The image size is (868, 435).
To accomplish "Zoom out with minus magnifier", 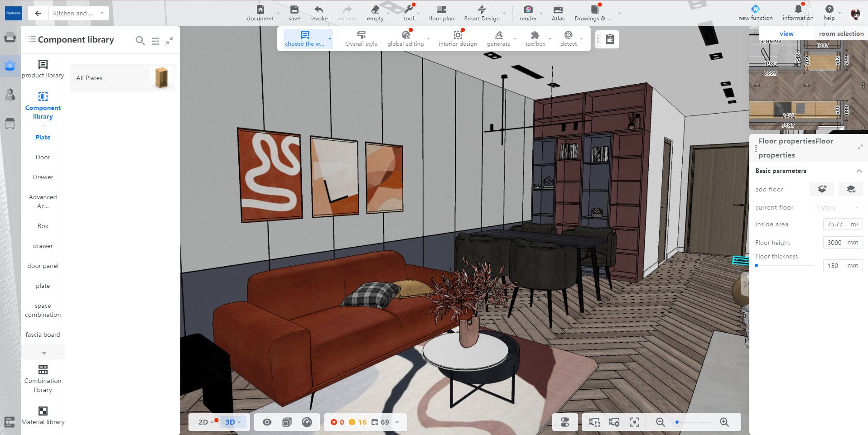I will [661, 422].
